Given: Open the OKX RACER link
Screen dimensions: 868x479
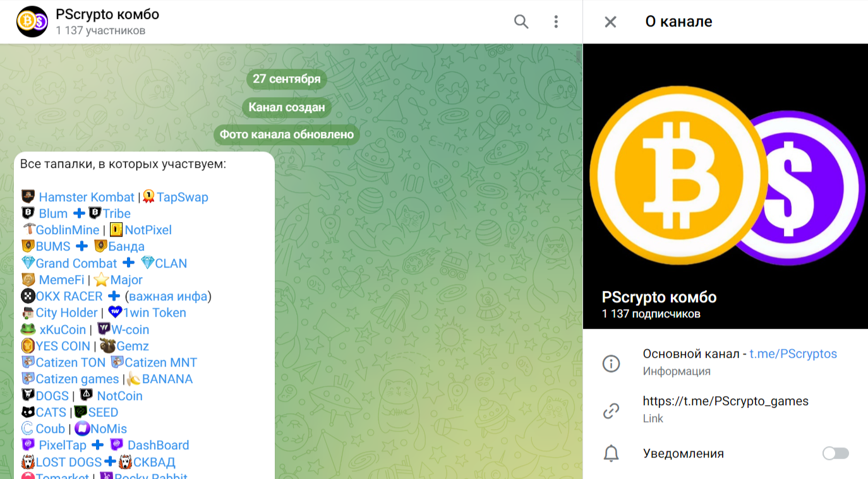Looking at the screenshot, I should click(69, 296).
